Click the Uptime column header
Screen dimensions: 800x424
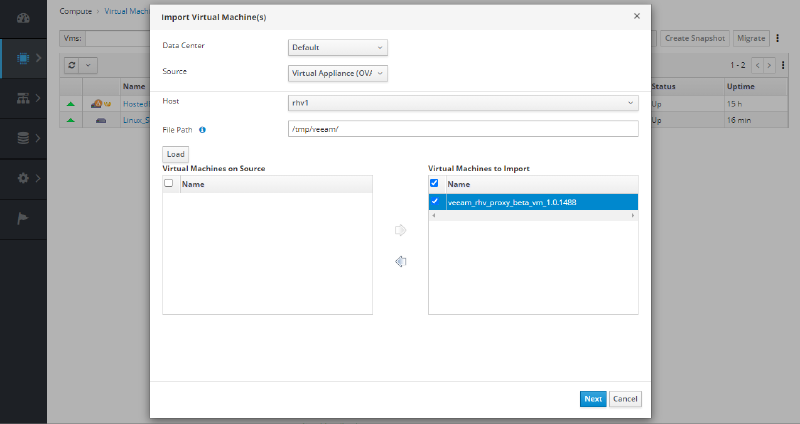coord(741,87)
